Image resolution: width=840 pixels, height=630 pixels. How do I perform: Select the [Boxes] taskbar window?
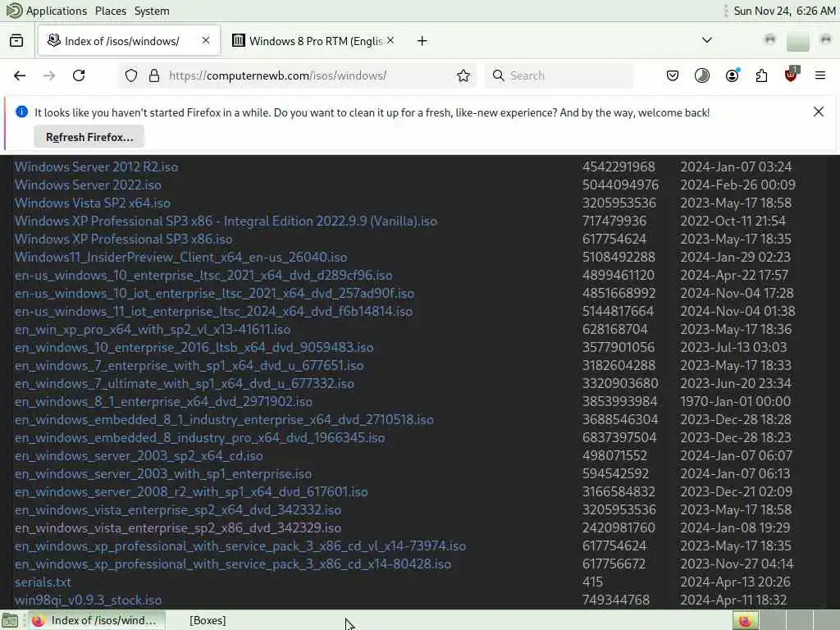click(208, 620)
